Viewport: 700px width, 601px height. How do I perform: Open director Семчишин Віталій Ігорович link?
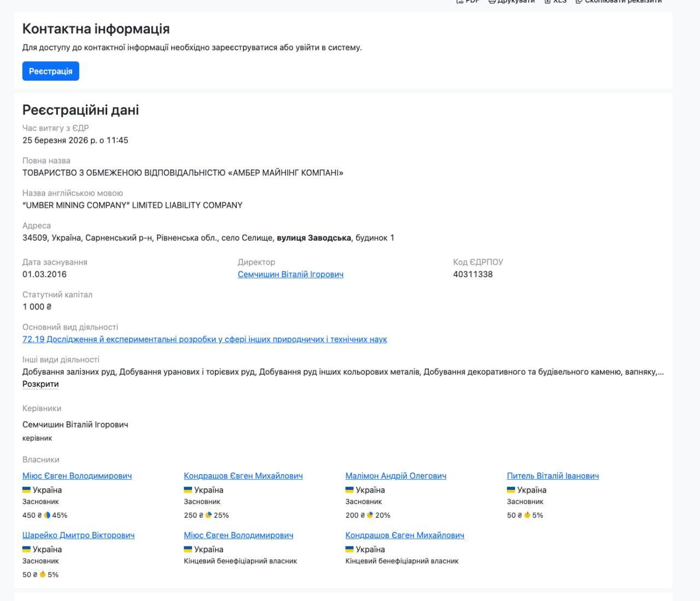pos(290,275)
